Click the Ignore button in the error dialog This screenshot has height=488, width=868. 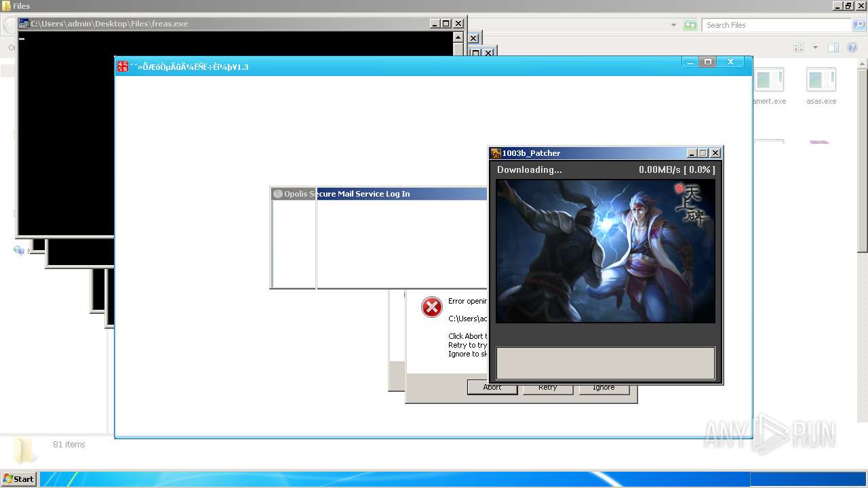(604, 388)
